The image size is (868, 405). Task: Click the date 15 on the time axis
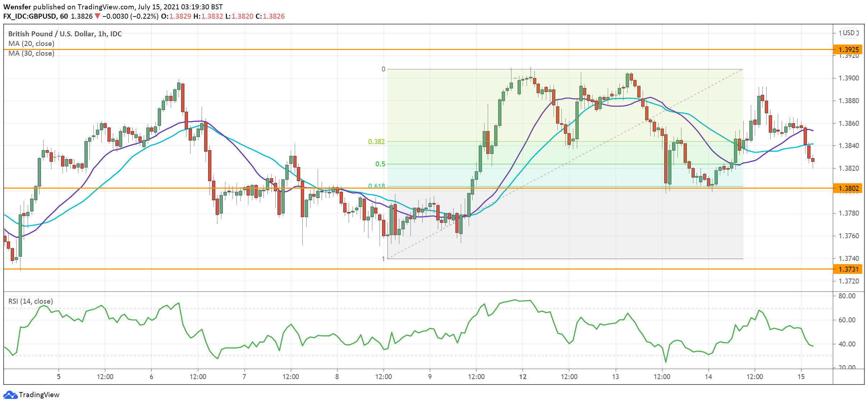(x=801, y=377)
